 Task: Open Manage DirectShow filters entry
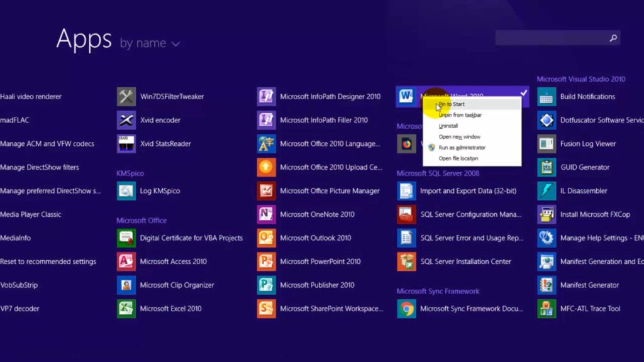[x=40, y=167]
